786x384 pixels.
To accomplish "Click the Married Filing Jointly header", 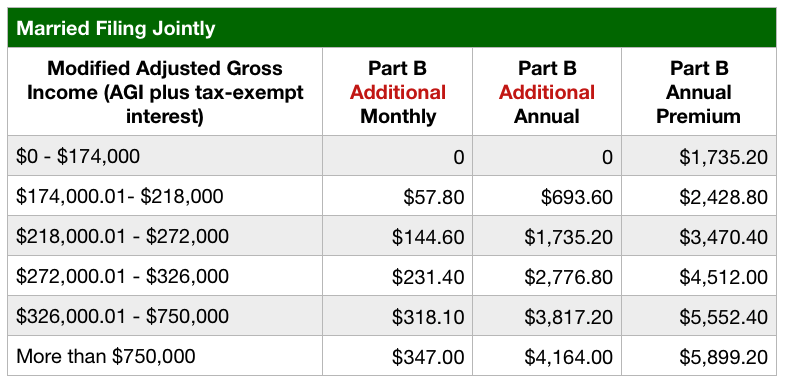I will pyautogui.click(x=392, y=28).
